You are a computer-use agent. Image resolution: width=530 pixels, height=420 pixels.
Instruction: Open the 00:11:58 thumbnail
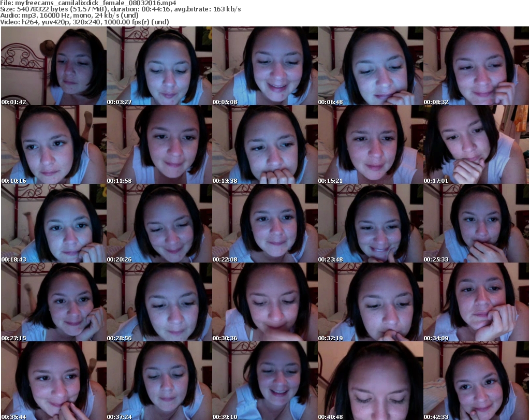[x=159, y=144]
